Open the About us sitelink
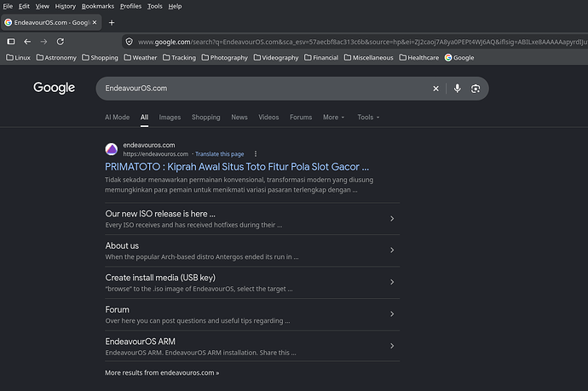588x391 pixels. pyautogui.click(x=122, y=246)
